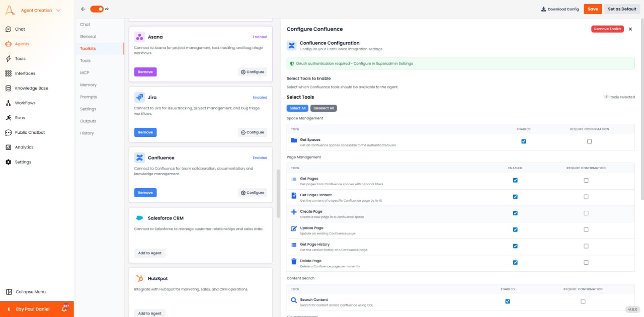Switch to the Prompts tab
644x317 pixels.
(88, 97)
